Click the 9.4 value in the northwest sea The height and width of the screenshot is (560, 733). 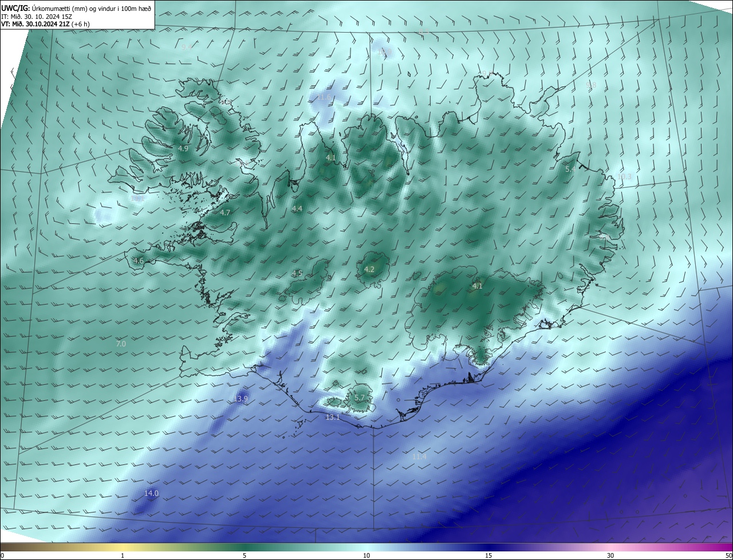pyautogui.click(x=186, y=48)
